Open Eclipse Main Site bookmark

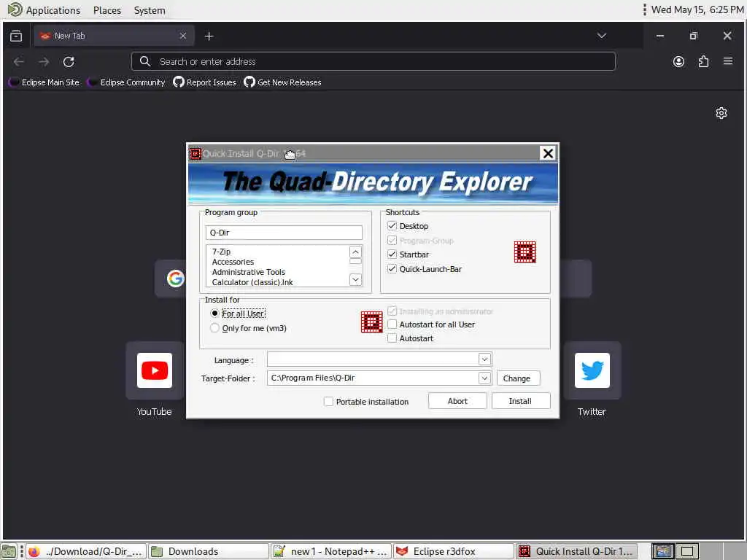pos(44,82)
